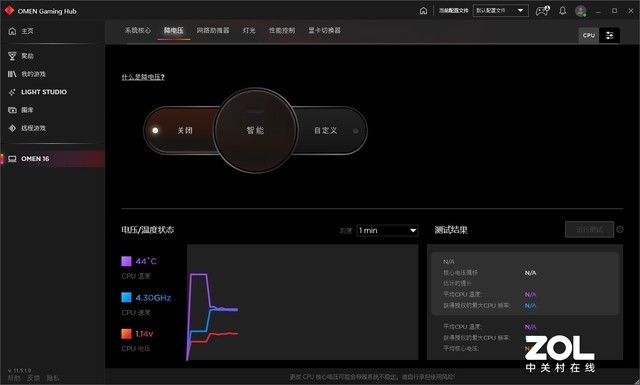Open the gamepad notification icon
Viewport: 640px width, 385px height.
(542, 11)
